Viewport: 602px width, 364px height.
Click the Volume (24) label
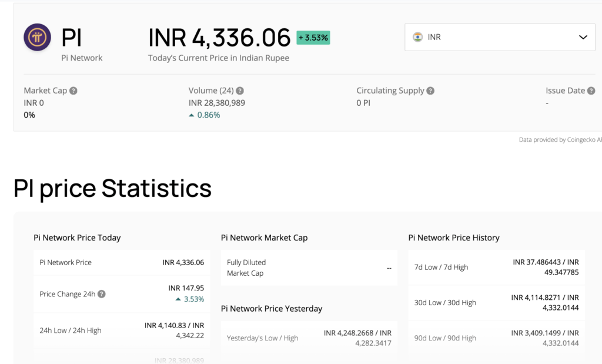pyautogui.click(x=211, y=91)
